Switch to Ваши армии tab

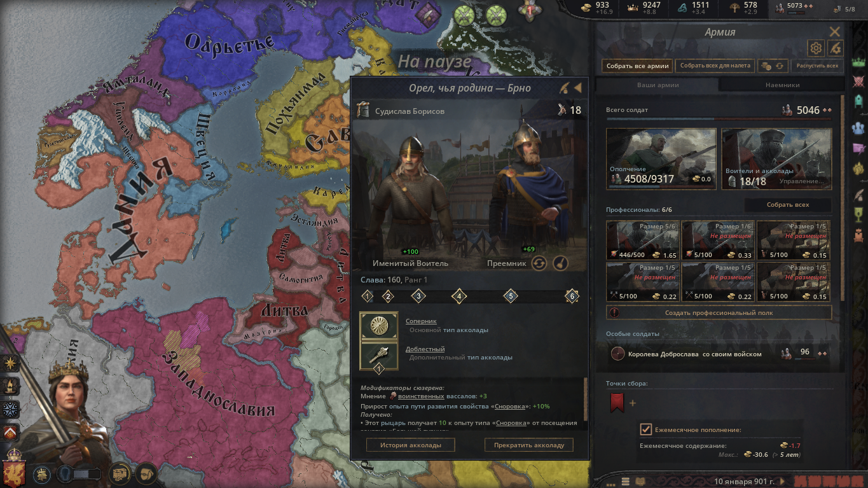click(x=658, y=85)
